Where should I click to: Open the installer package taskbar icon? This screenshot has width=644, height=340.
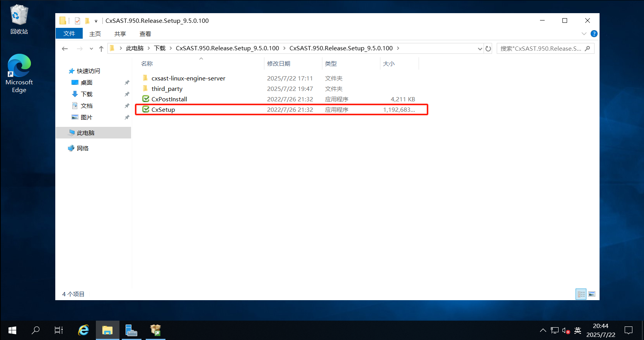click(155, 330)
